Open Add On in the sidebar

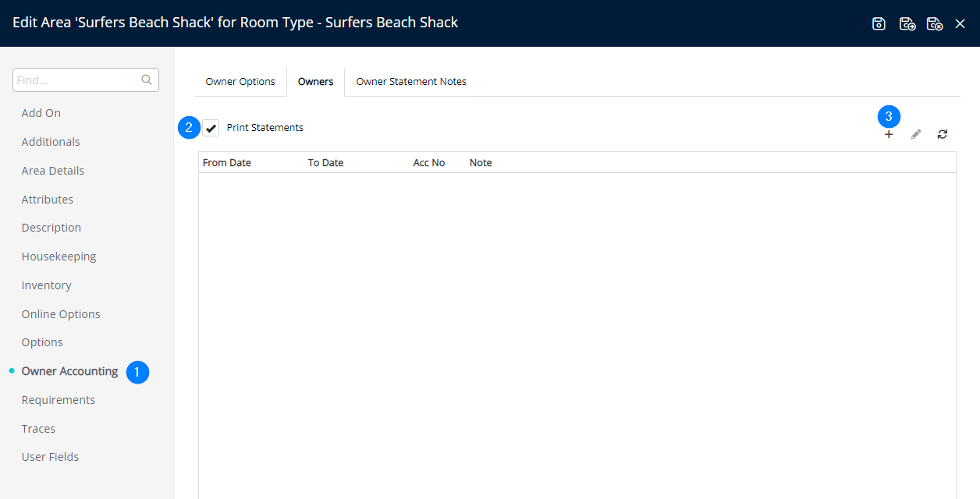point(41,113)
